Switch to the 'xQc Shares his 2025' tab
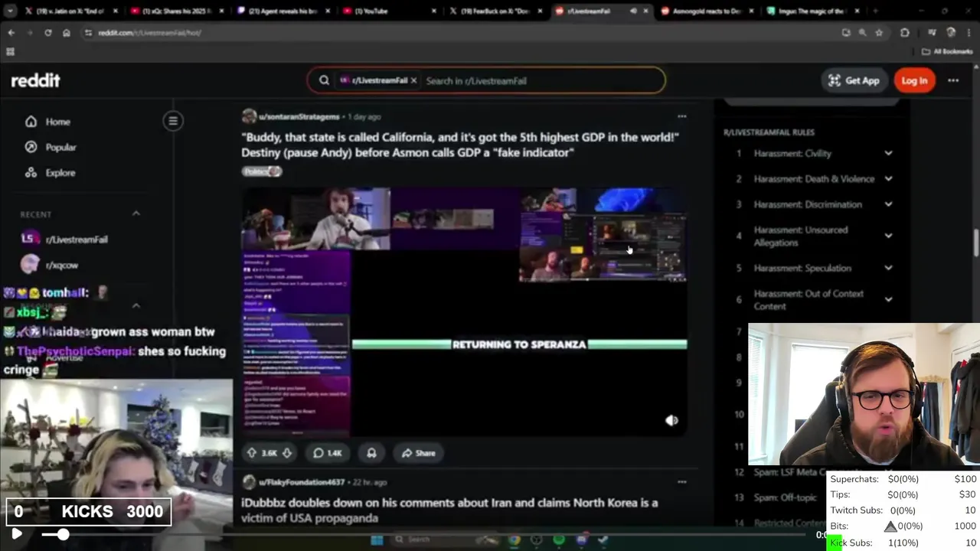 click(176, 11)
